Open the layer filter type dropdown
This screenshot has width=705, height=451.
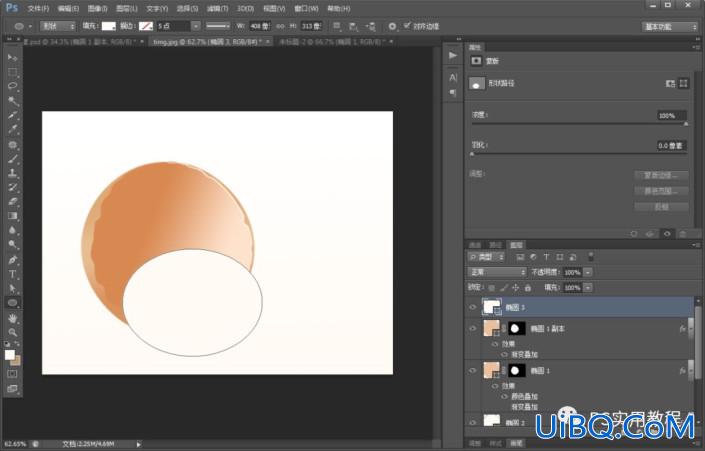[486, 257]
